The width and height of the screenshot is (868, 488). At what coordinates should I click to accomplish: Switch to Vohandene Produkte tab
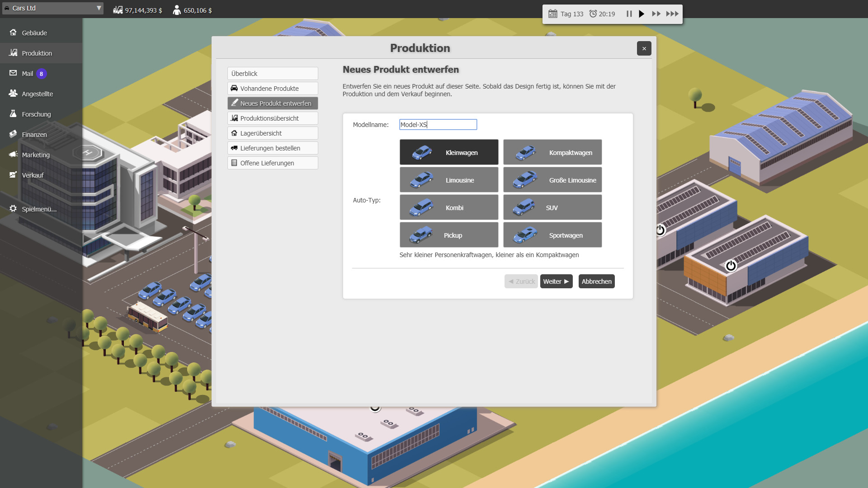pos(273,89)
